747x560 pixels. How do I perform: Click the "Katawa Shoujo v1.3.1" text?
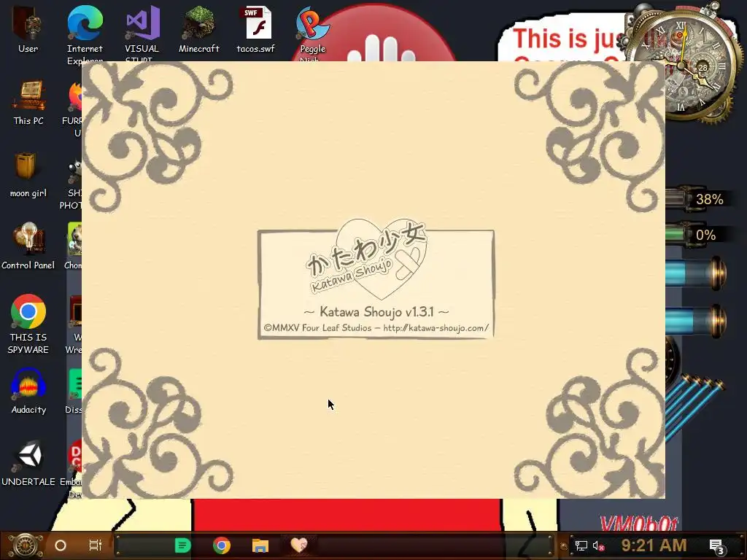(376, 312)
